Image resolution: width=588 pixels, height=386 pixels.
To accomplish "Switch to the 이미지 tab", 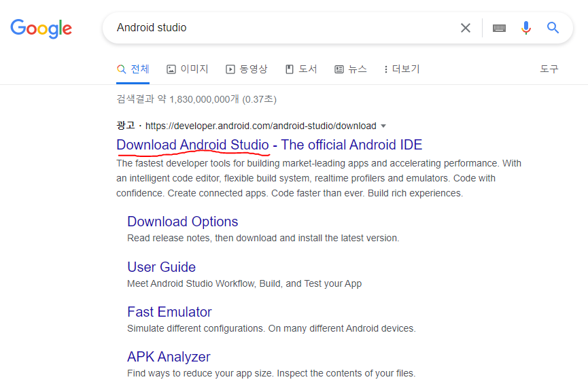I will [187, 69].
